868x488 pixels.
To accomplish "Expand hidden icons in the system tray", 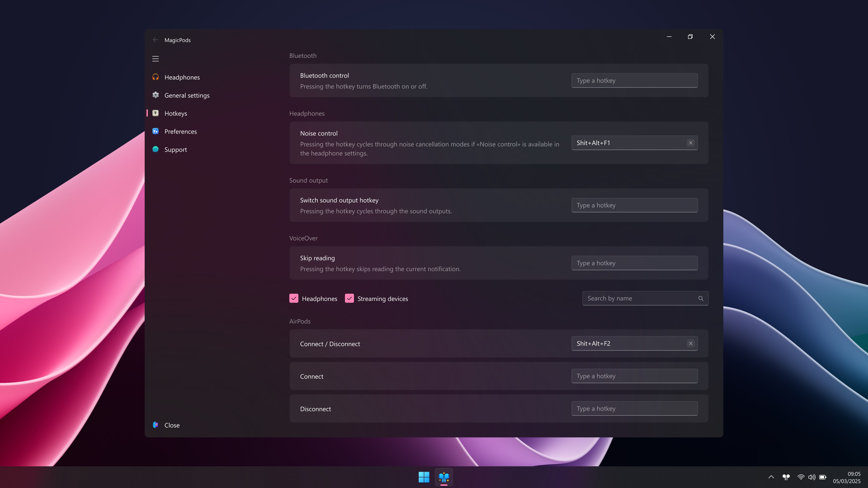I will pyautogui.click(x=771, y=477).
